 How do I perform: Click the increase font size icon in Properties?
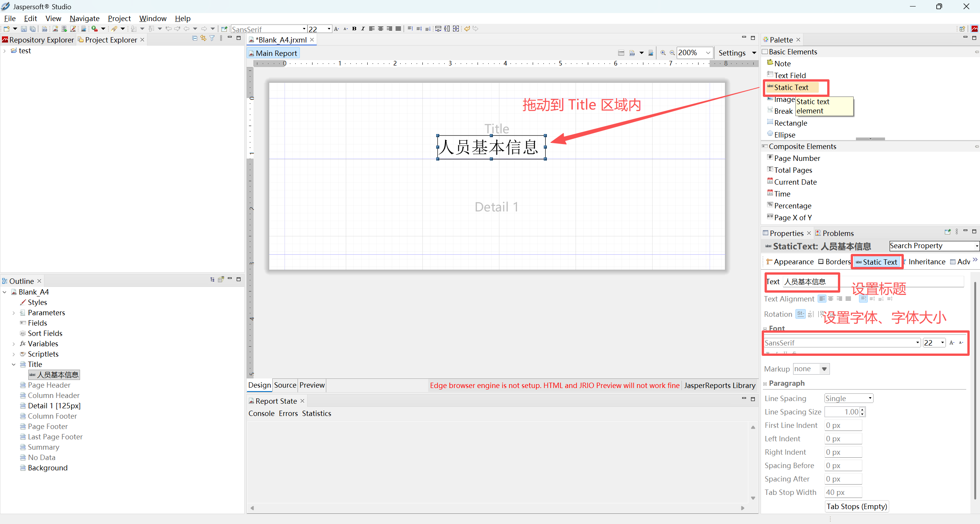(x=952, y=343)
